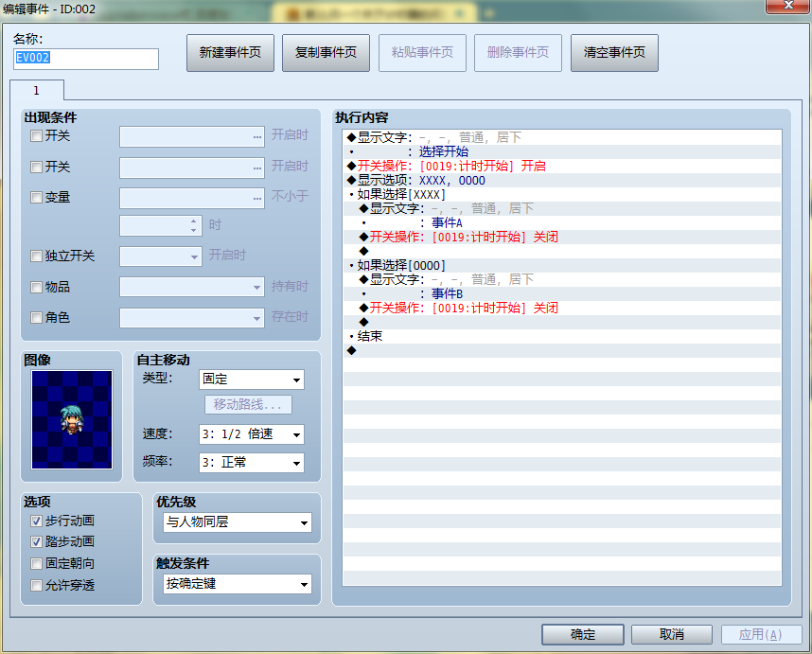Select 开关操作 关闭 under the OOOO branch
Viewport: 812px width, 654px height.
point(562,308)
